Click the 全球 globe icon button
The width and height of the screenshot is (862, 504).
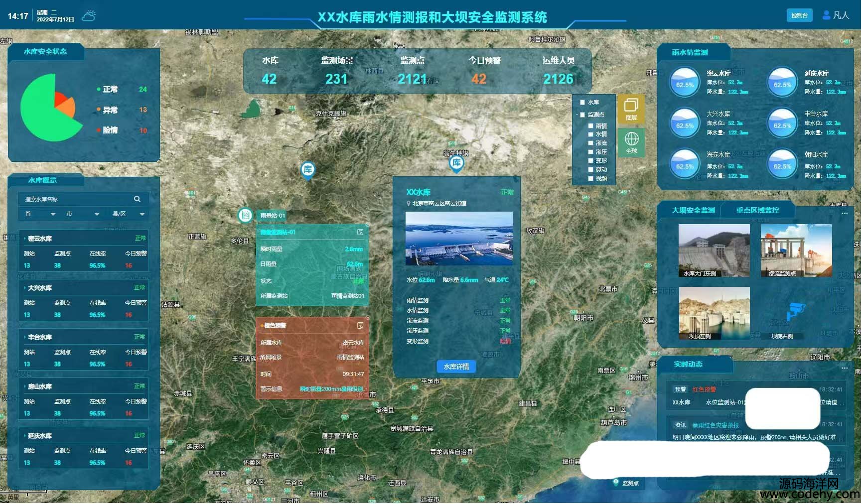631,142
